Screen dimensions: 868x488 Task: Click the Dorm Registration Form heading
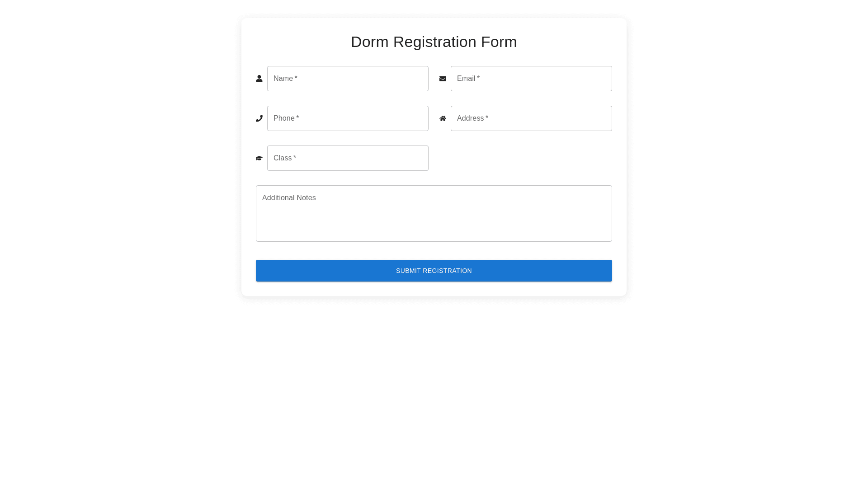(434, 42)
